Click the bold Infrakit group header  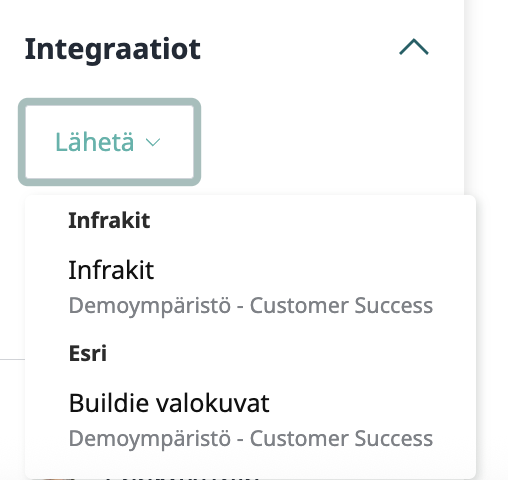(109, 220)
